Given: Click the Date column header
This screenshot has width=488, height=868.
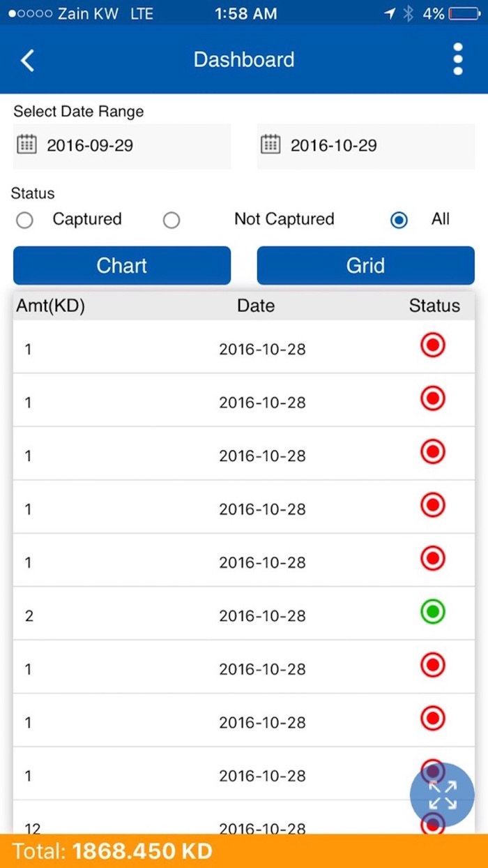Looking at the screenshot, I should point(256,306).
